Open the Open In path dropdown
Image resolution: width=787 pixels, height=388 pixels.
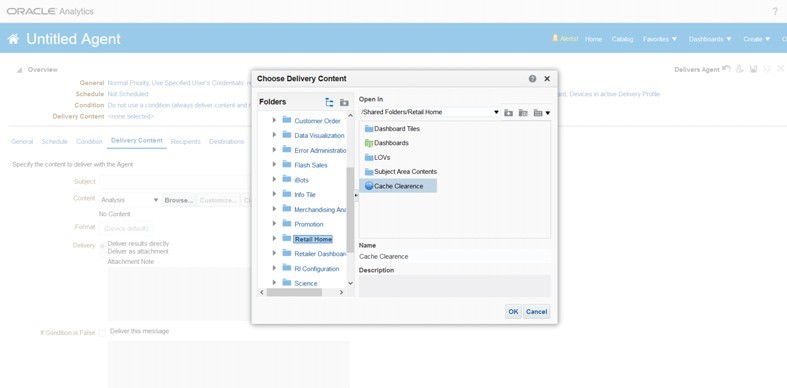click(x=496, y=112)
